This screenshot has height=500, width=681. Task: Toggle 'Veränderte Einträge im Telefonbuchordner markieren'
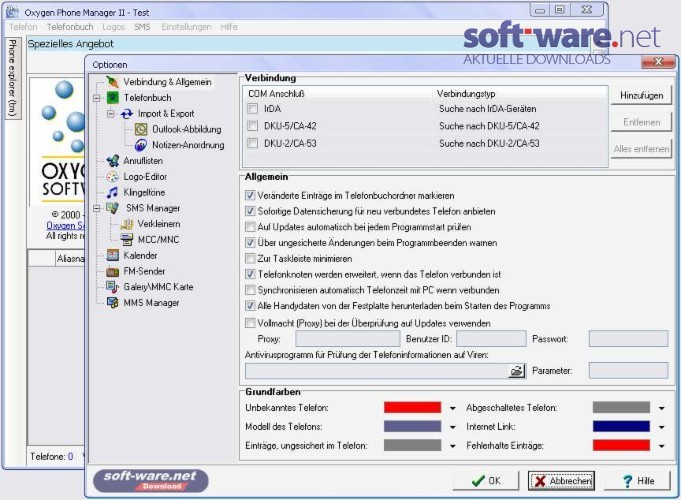tap(250, 195)
